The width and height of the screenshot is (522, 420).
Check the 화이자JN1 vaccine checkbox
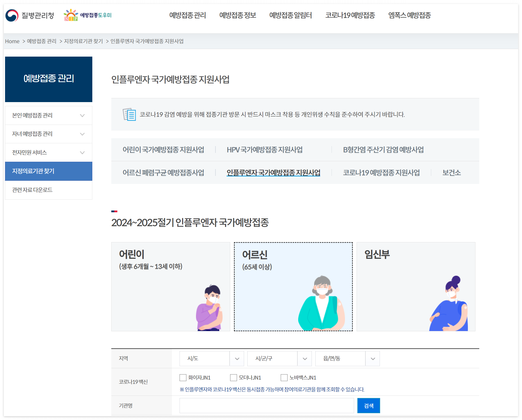click(x=183, y=378)
